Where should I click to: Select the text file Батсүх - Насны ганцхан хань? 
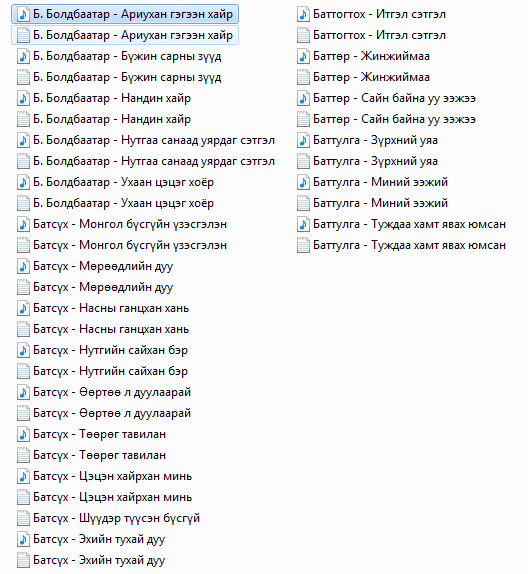pyautogui.click(x=103, y=329)
